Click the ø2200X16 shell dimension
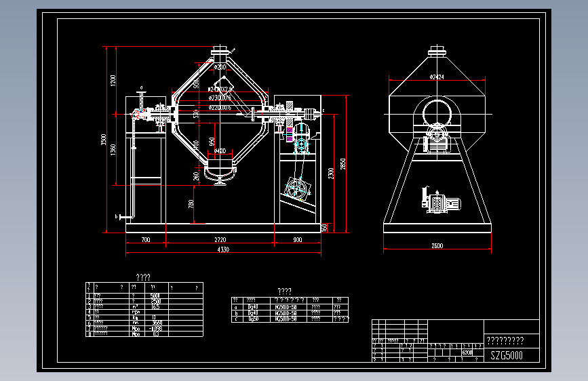Image resolution: width=588 pixels, height=381 pixels. tap(220, 108)
